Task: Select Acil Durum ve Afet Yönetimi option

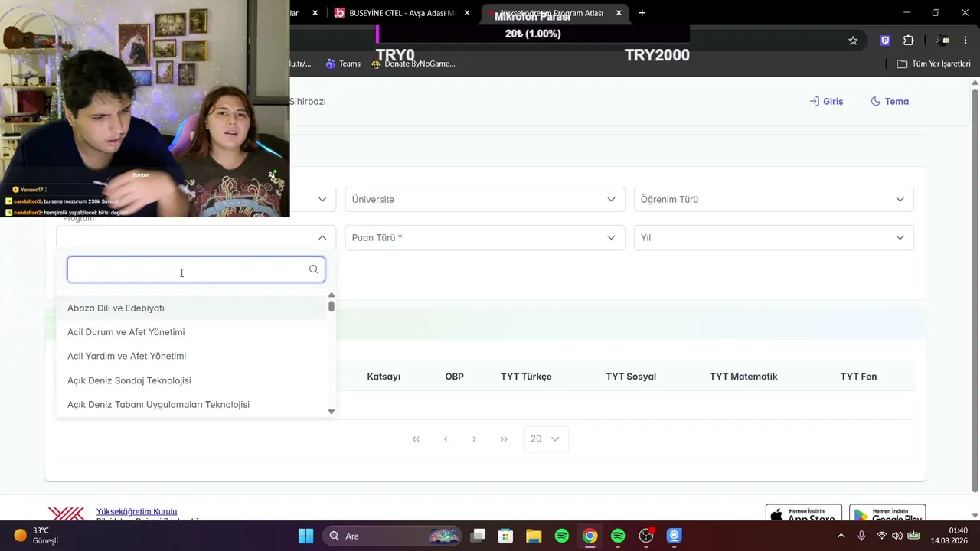Action: click(x=191, y=332)
